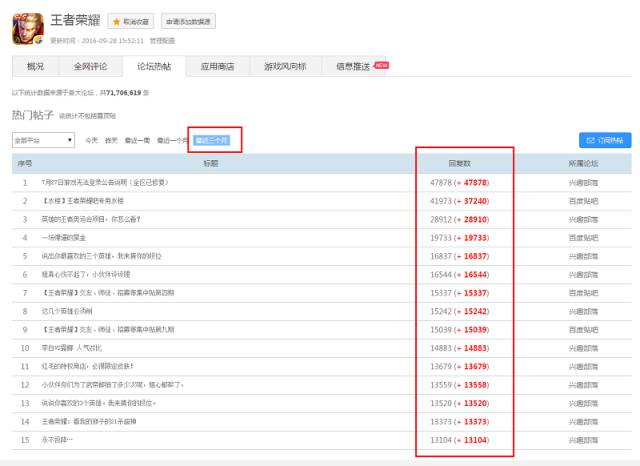
Task: Select the 论坛热帖 tab
Action: (x=154, y=66)
